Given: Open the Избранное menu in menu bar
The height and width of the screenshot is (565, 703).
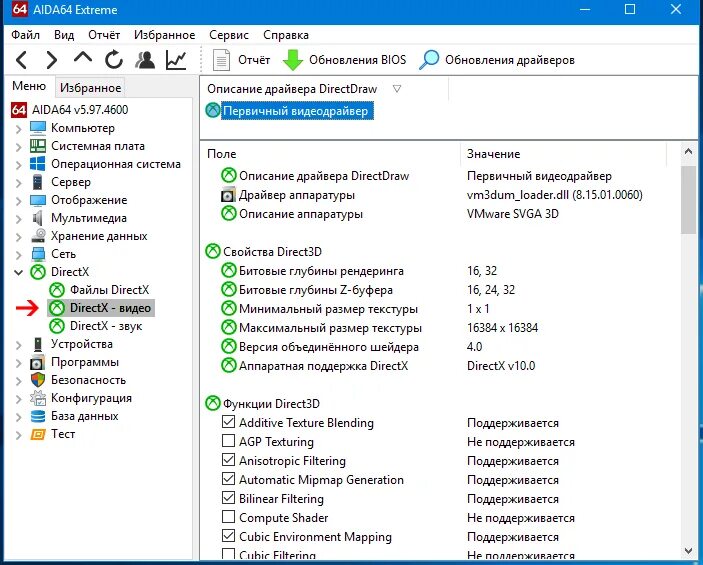Looking at the screenshot, I should tap(165, 35).
